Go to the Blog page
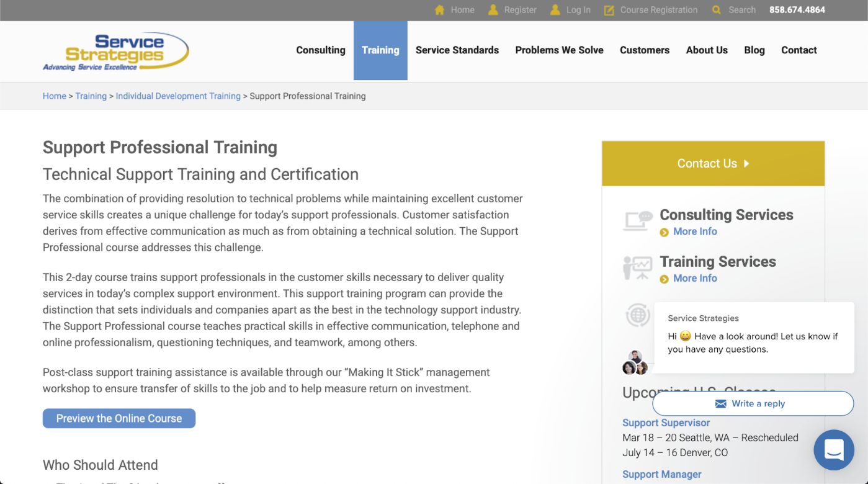The width and height of the screenshot is (868, 484). pyautogui.click(x=754, y=50)
